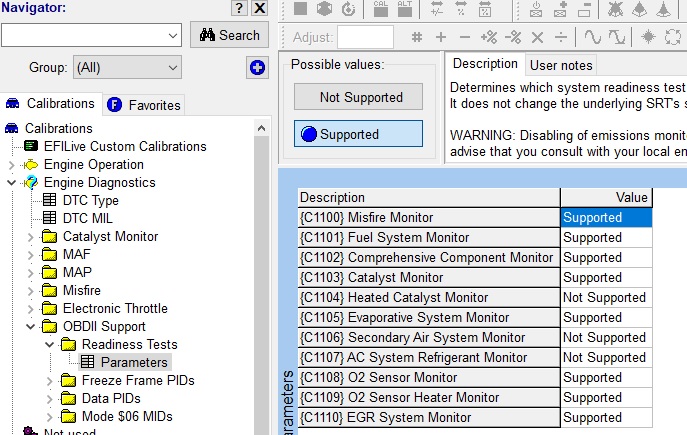Click the plus percent adjust icon

(489, 37)
